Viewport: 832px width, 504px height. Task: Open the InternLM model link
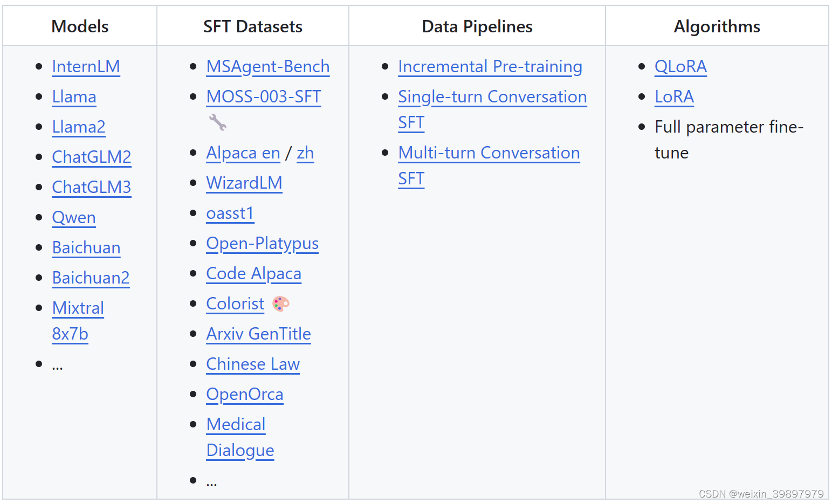(86, 67)
